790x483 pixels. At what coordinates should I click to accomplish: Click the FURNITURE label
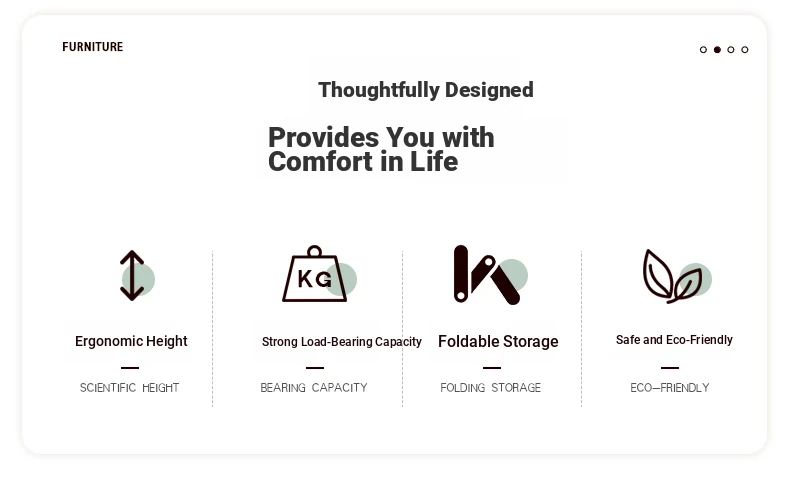click(92, 47)
